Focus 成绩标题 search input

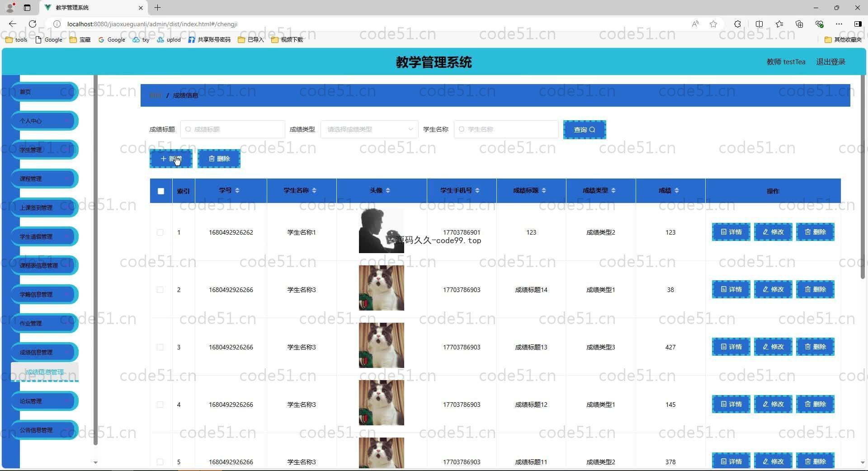pos(233,129)
